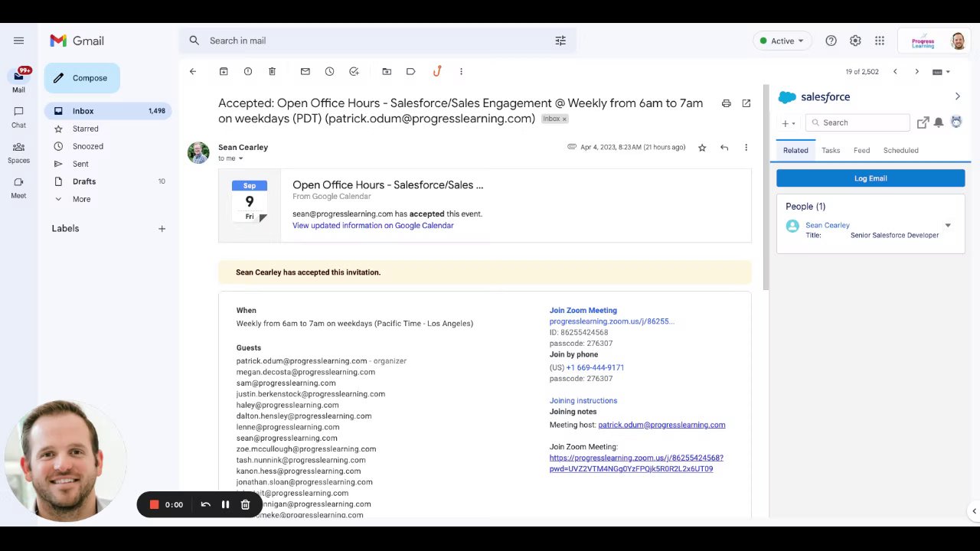The image size is (980, 551).
Task: Open more options in email toolbar
Action: (x=461, y=71)
